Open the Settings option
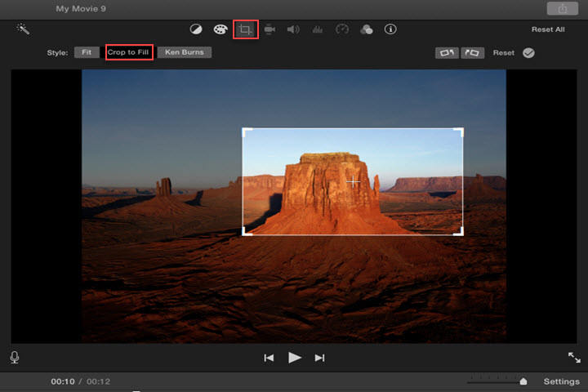 [x=561, y=381]
